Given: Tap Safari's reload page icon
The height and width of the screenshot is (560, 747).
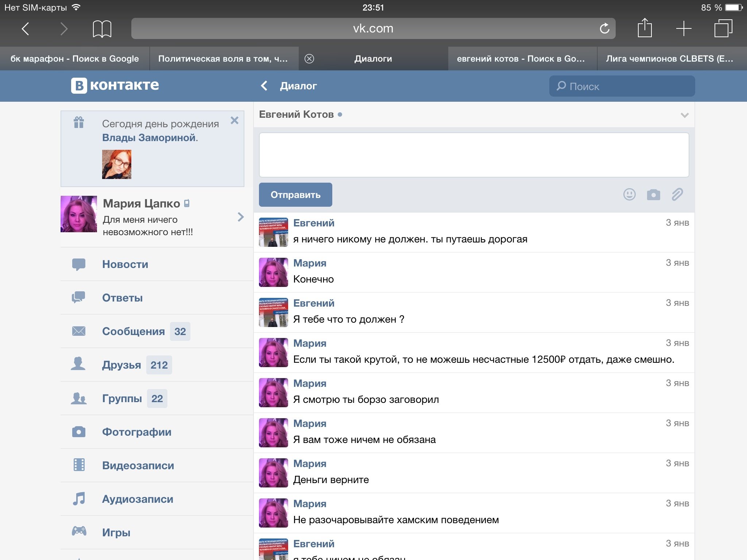Looking at the screenshot, I should (x=604, y=28).
